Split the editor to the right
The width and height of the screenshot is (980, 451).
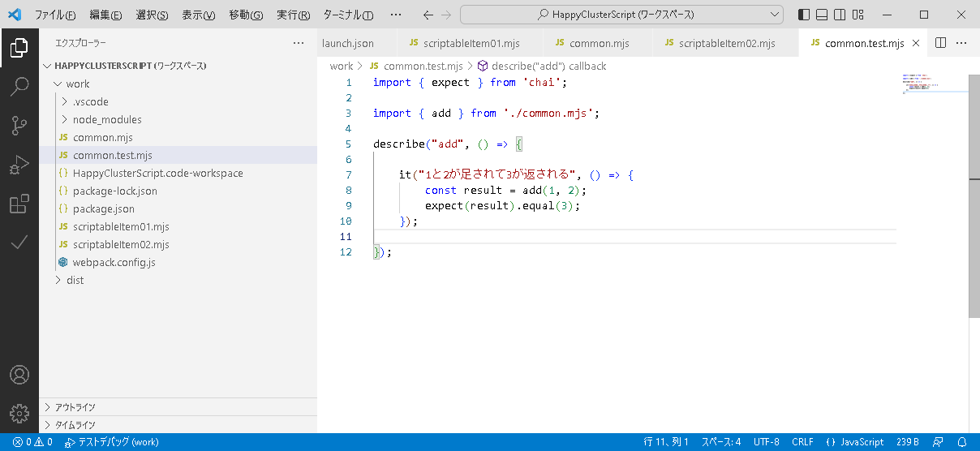(x=941, y=43)
